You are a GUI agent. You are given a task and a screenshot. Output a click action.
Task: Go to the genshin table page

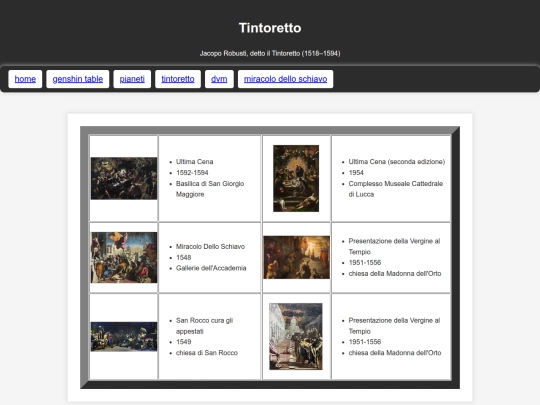pyautogui.click(x=78, y=79)
